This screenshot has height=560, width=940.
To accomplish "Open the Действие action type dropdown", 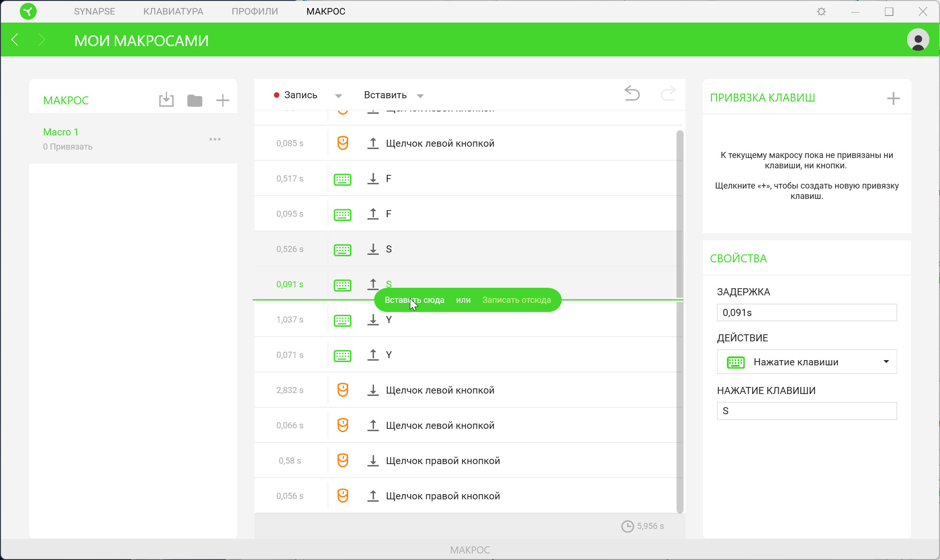I will (x=806, y=362).
